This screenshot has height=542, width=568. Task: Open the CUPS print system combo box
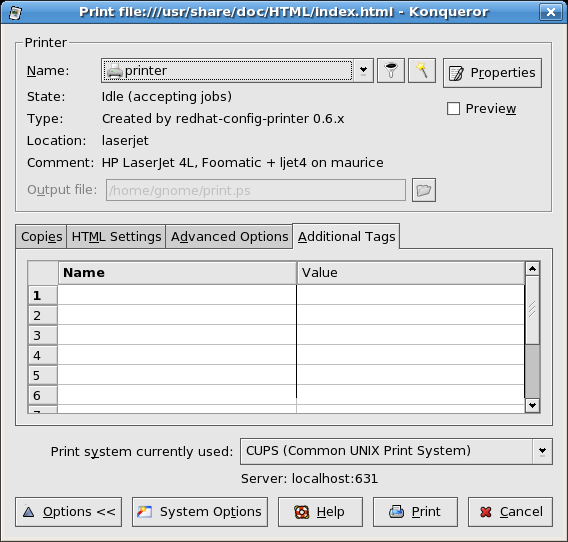pos(396,451)
